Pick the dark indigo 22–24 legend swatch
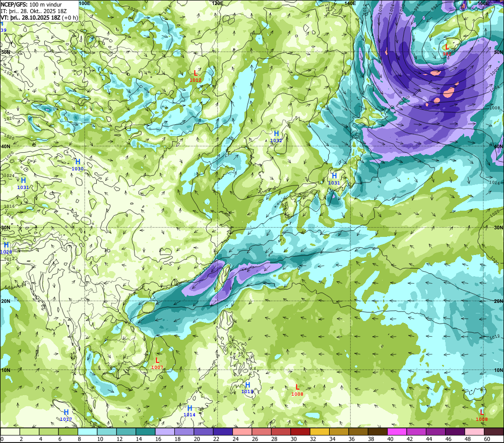 [x=223, y=431]
